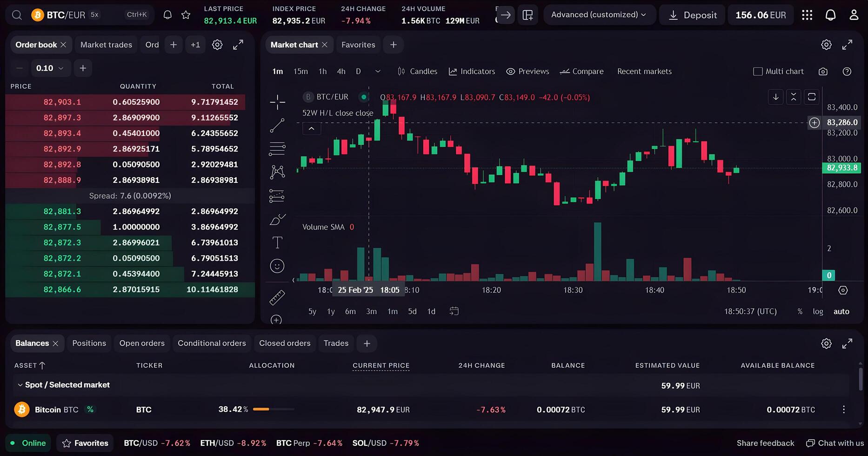Sort balances by ASSET column header
868x456 pixels.
tap(29, 366)
